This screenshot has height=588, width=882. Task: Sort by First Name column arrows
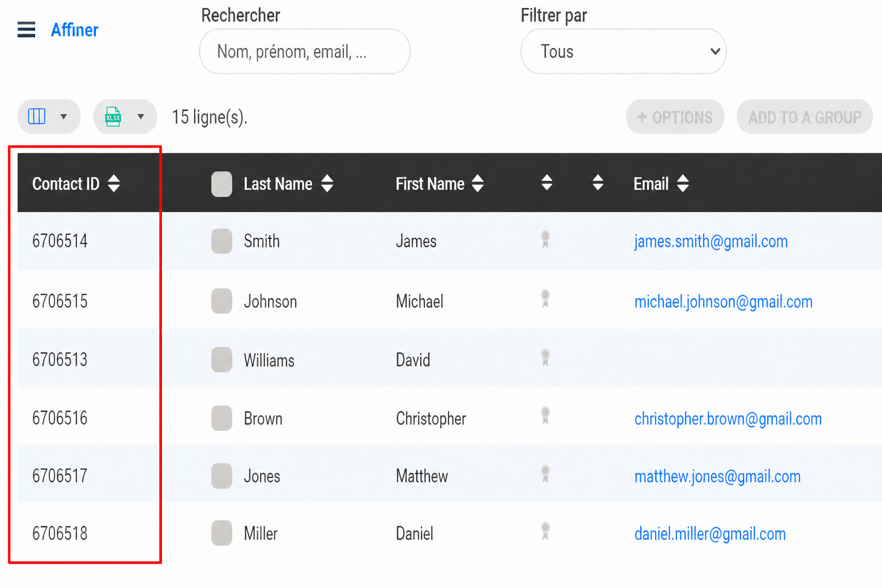(x=478, y=184)
